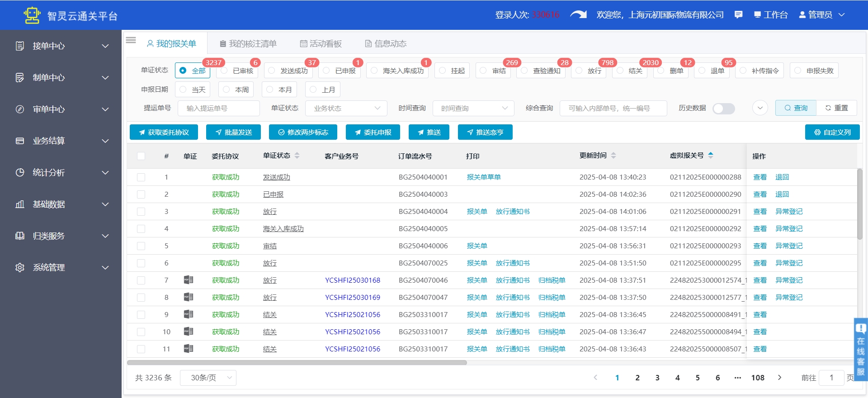Expand more filters with round chevron button
Image resolution: width=868 pixels, height=398 pixels.
760,108
